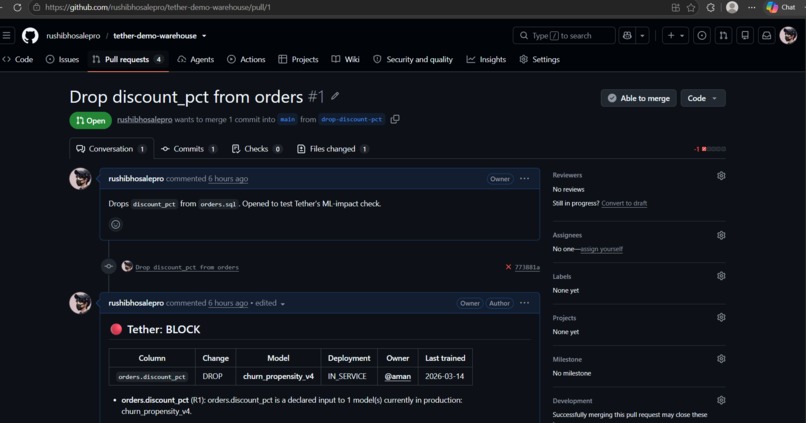Open commit hash 773881a
The image size is (806, 423).
pyautogui.click(x=527, y=267)
